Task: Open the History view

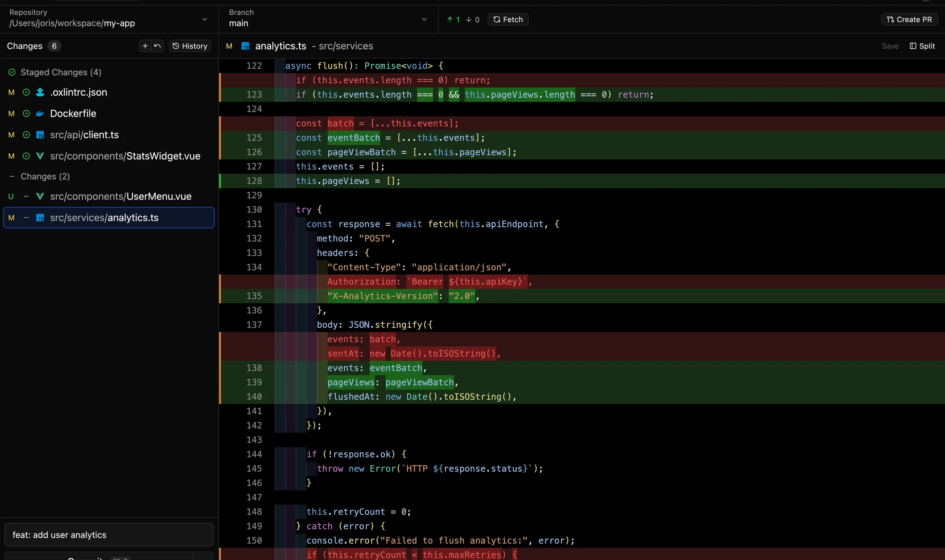Action: pos(190,46)
